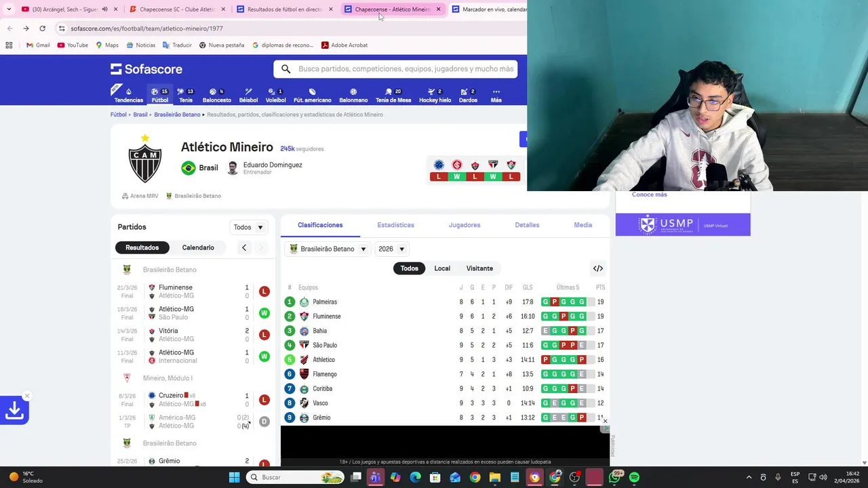Go to previous matches page arrow
The height and width of the screenshot is (488, 868).
point(244,247)
